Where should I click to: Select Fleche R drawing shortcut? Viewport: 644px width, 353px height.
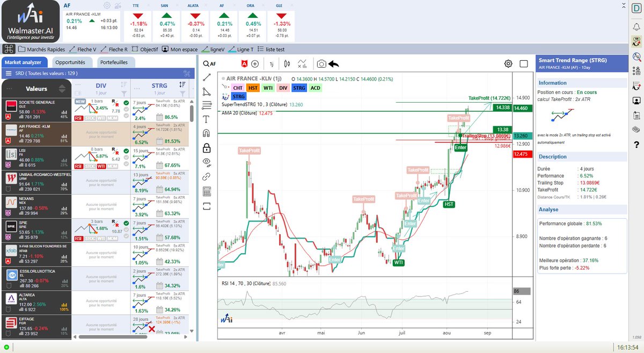pos(114,49)
